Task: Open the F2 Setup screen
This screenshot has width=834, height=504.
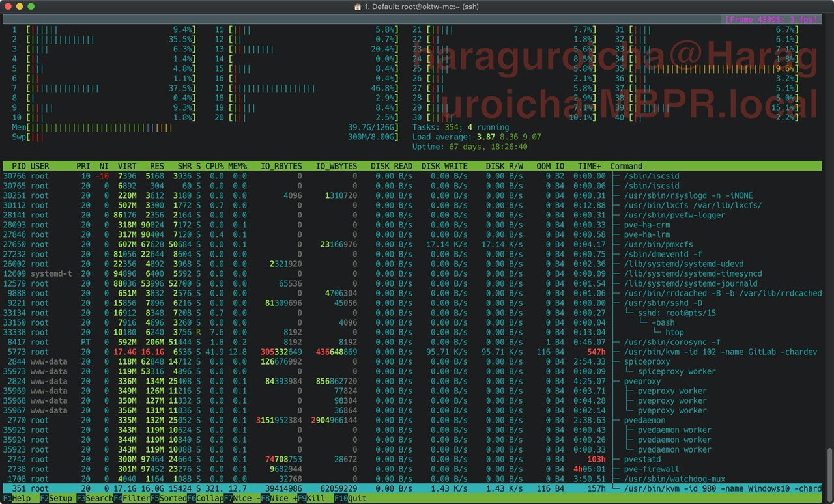Action: coord(57,498)
